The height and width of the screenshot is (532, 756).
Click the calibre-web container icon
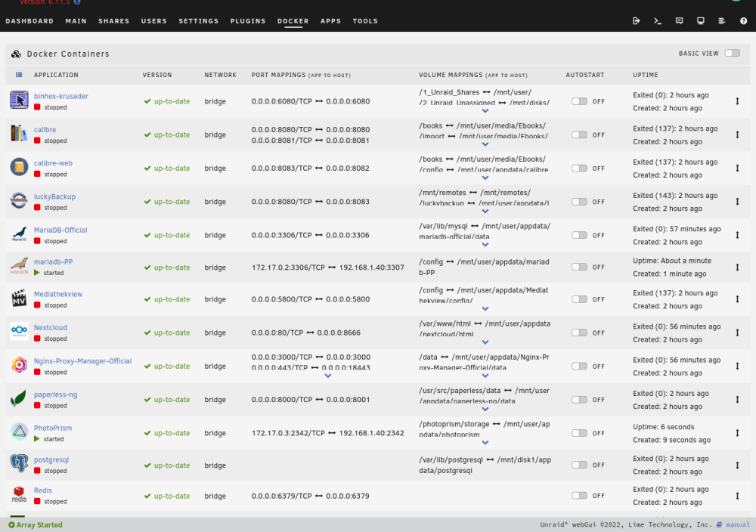pos(20,167)
